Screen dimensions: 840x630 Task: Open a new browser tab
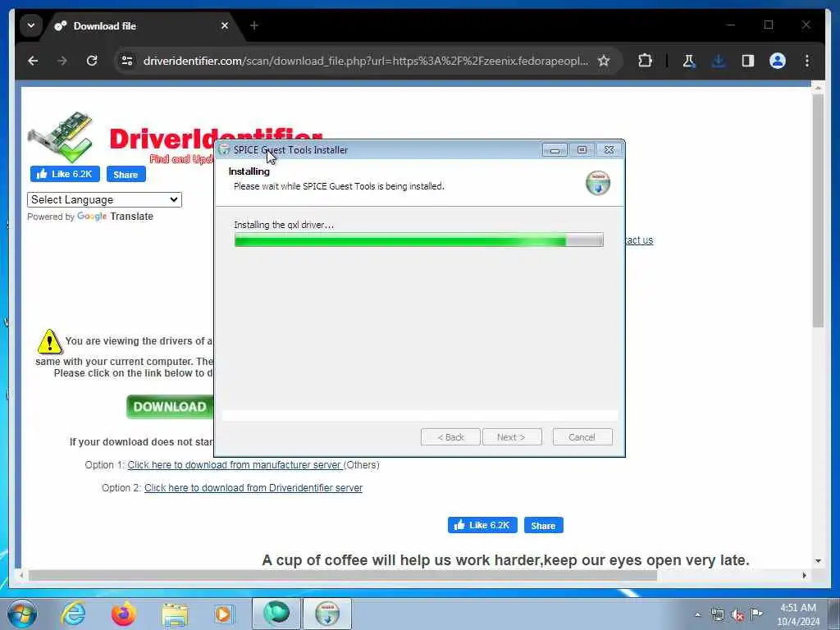point(254,25)
